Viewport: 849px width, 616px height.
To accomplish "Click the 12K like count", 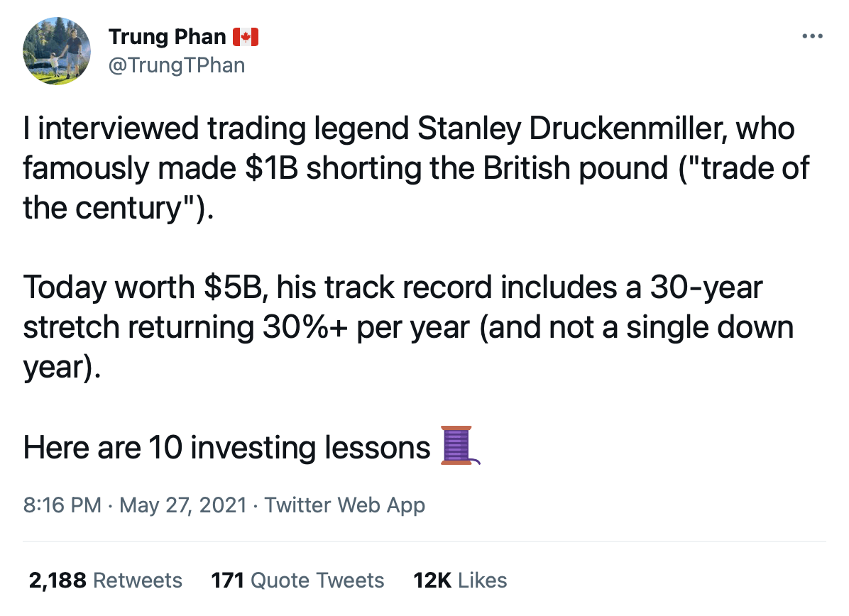I will coord(432,581).
